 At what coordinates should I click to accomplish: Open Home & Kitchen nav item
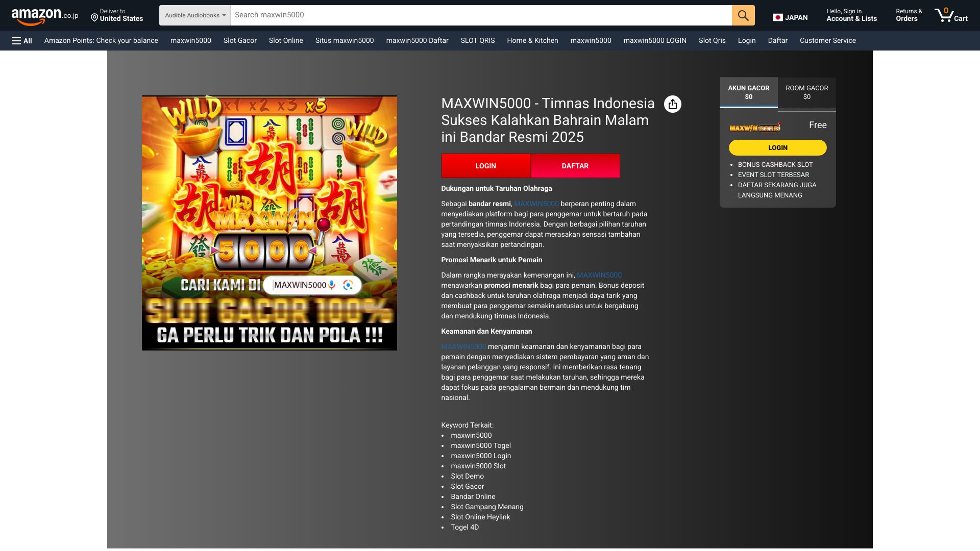[x=532, y=41]
